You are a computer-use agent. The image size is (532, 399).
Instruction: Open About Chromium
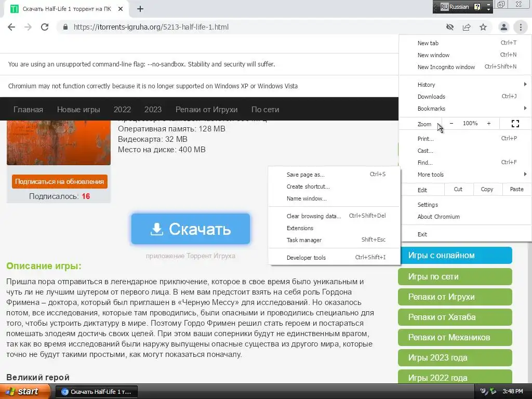(x=465, y=217)
